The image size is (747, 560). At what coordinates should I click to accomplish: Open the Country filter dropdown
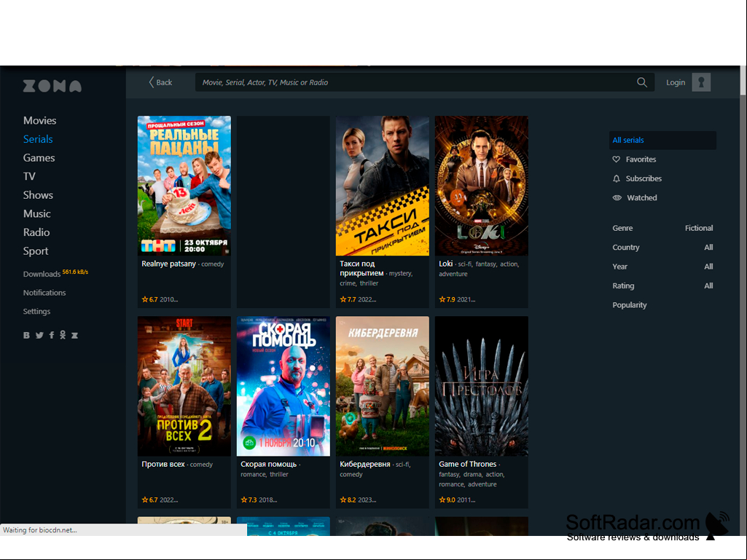click(662, 247)
